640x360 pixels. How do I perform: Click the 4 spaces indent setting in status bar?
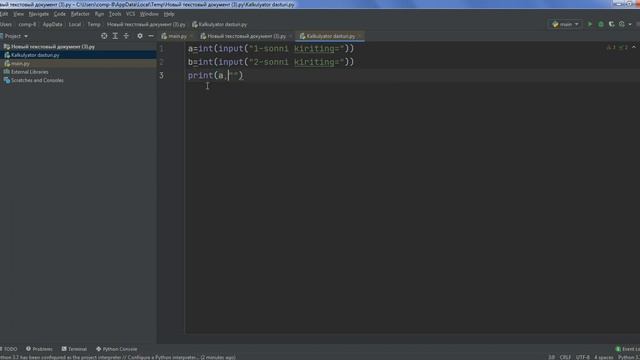coord(604,357)
